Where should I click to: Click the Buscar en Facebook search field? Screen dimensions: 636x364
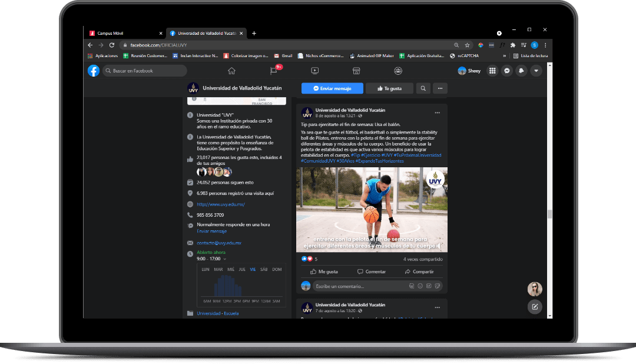(144, 71)
